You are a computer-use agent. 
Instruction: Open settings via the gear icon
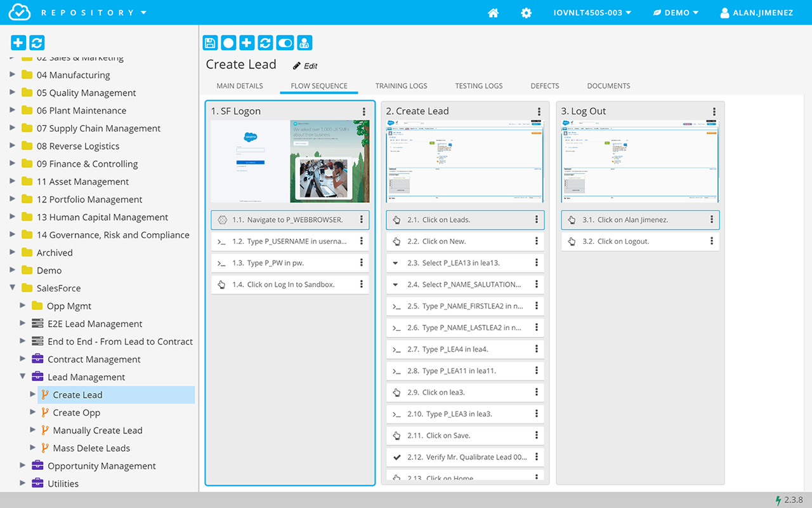(526, 13)
